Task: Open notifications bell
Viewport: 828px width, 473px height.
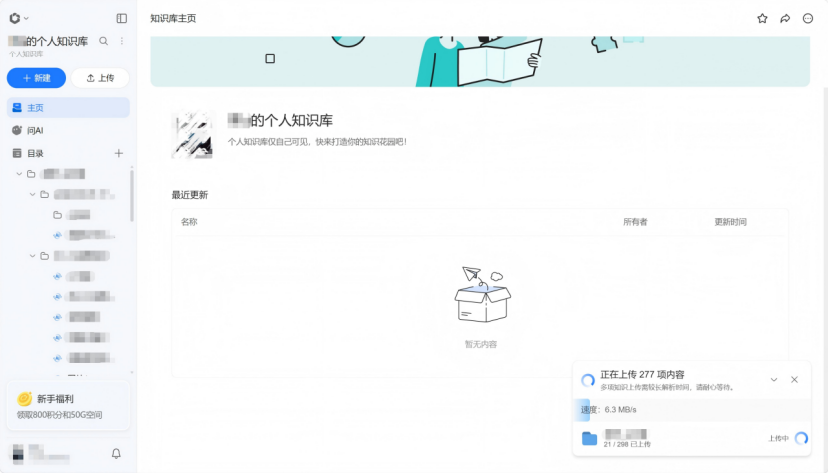Action: coord(116,453)
